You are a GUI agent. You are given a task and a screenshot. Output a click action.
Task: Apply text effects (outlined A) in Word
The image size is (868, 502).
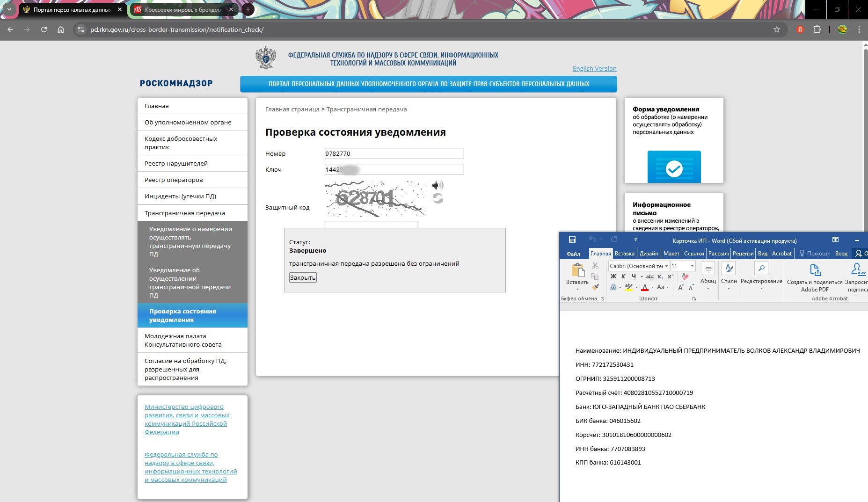point(613,287)
